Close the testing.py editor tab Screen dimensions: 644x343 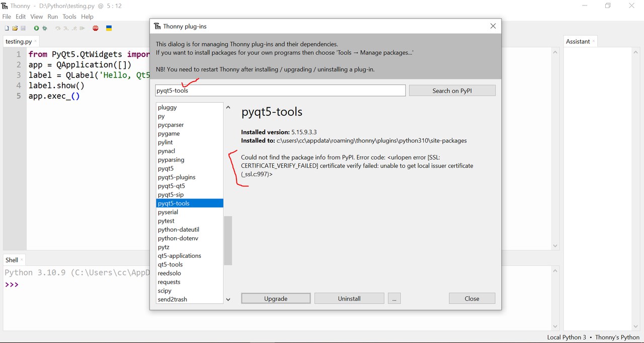36,41
